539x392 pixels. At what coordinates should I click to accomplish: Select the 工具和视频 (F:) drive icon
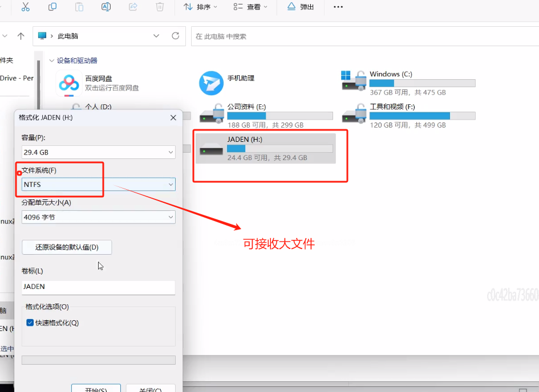pyautogui.click(x=354, y=113)
